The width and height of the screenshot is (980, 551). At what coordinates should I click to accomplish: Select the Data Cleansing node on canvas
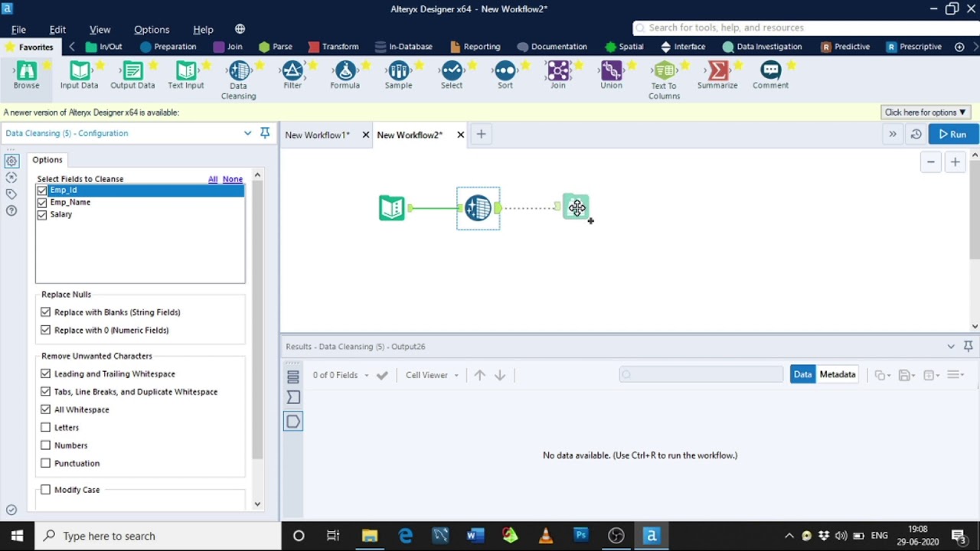pyautogui.click(x=479, y=208)
